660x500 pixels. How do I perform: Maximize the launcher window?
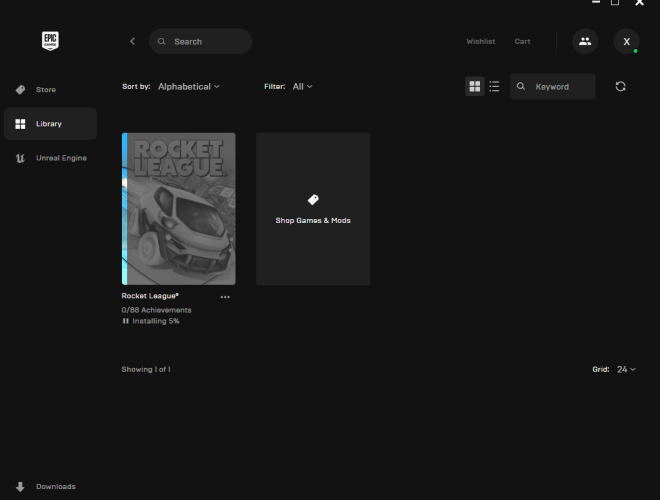coord(615,2)
